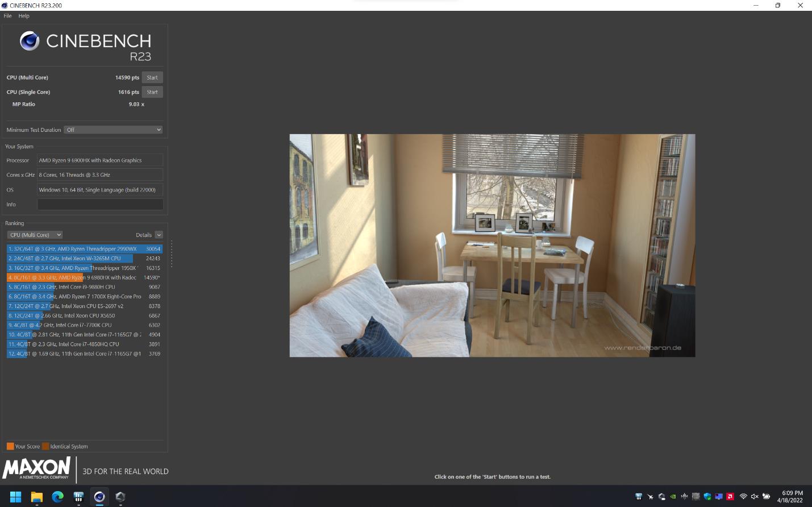Open the Wi-Fi network tray icon

click(743, 496)
